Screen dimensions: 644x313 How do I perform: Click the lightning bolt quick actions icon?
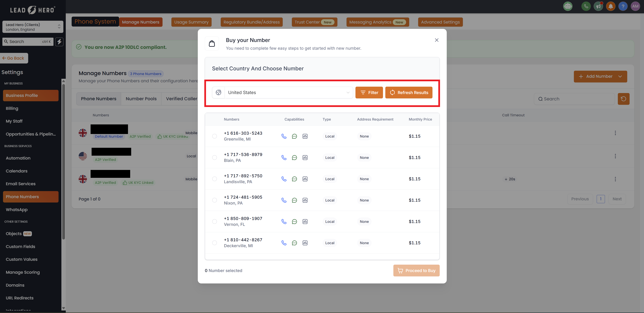(x=59, y=41)
